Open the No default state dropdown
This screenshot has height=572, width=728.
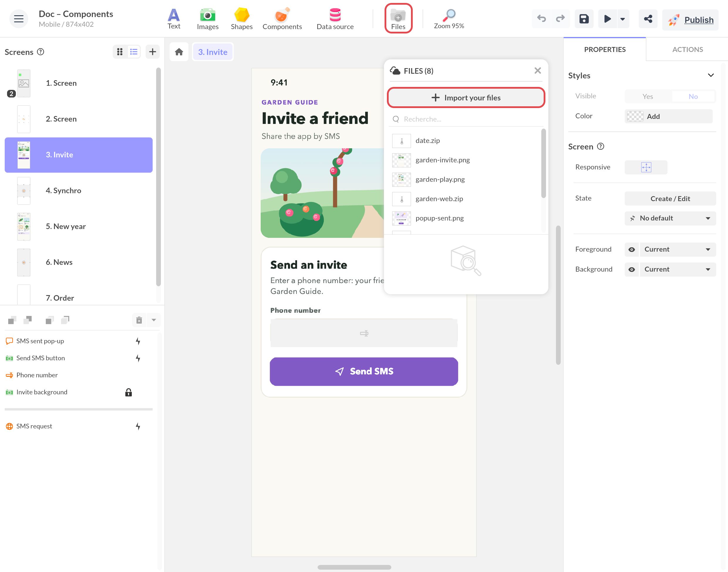[x=670, y=218]
